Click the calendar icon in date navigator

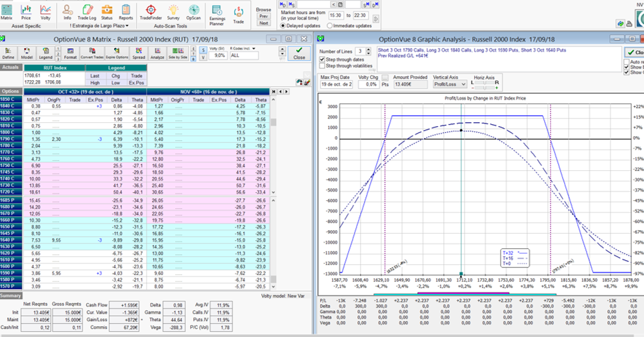tap(341, 4)
